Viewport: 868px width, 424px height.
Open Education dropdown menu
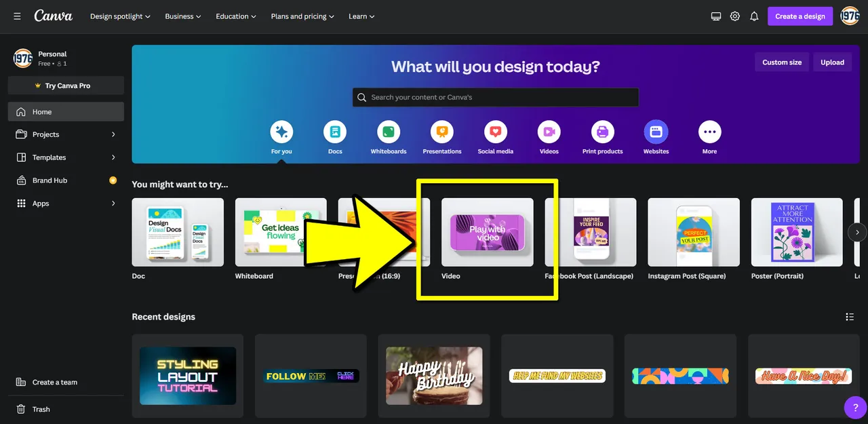pyautogui.click(x=236, y=16)
